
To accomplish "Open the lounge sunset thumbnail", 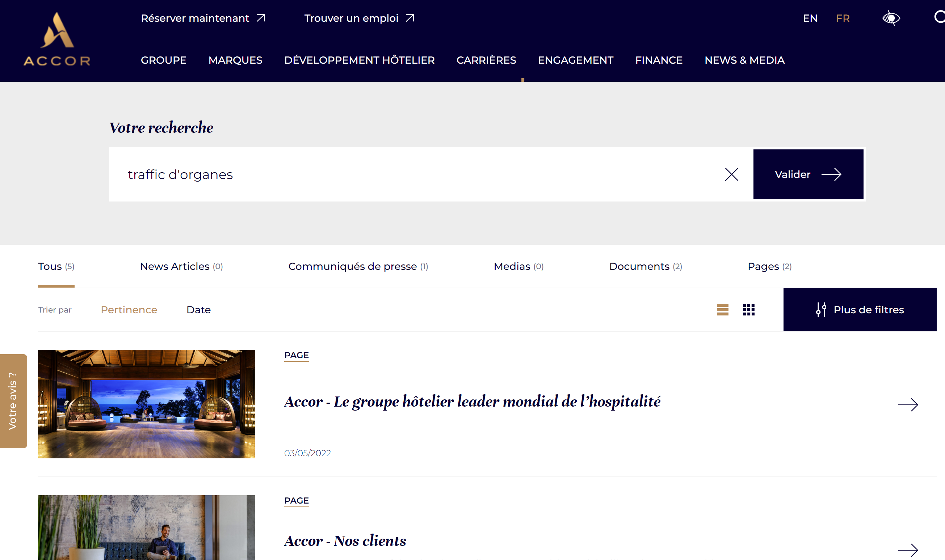I will (x=147, y=404).
